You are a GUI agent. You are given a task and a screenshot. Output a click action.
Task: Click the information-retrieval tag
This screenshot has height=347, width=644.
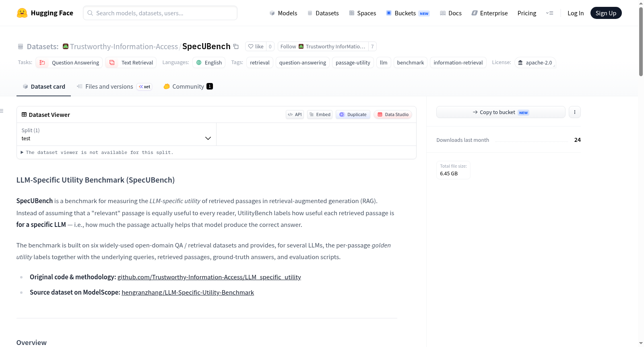pos(458,62)
